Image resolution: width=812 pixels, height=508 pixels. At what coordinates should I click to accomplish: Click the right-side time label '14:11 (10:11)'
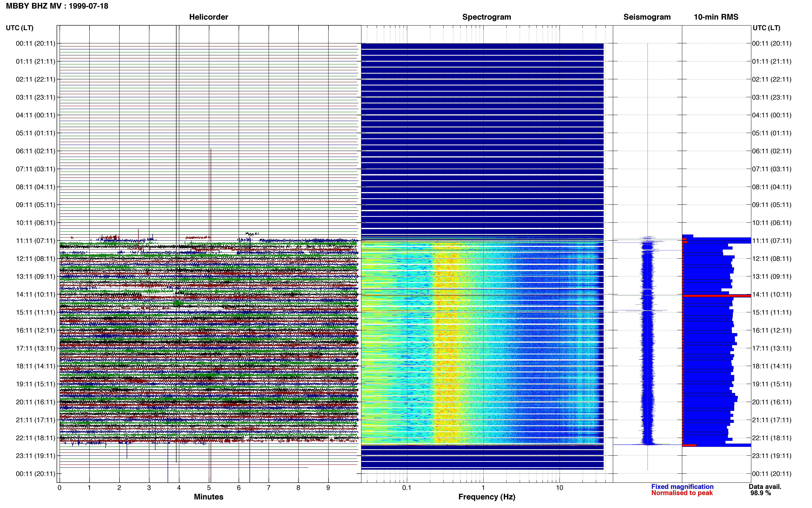(x=772, y=295)
